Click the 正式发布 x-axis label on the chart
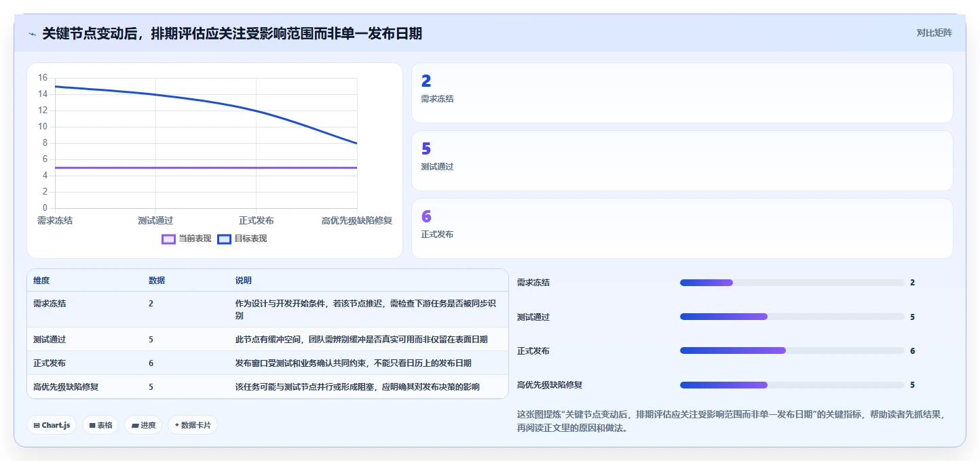 257,220
